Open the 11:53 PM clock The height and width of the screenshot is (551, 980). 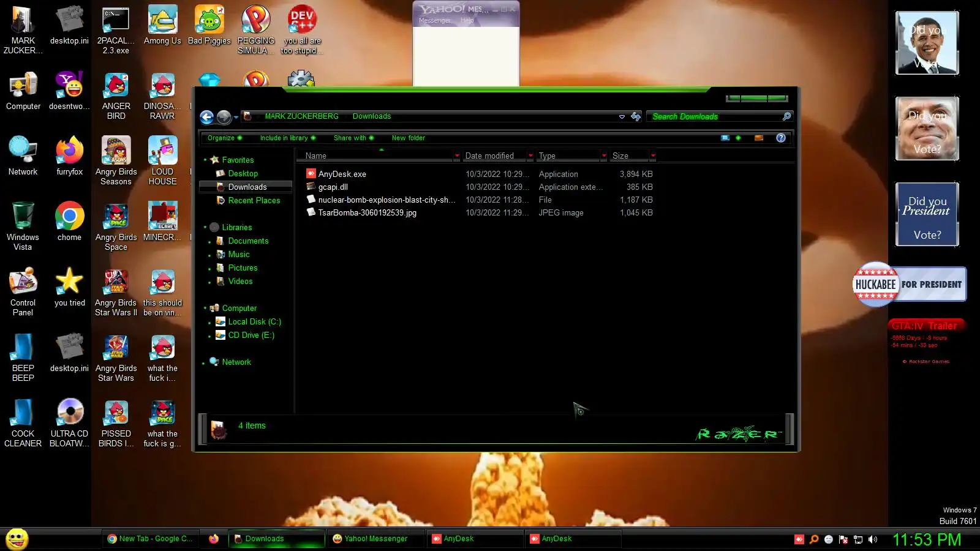coord(926,539)
